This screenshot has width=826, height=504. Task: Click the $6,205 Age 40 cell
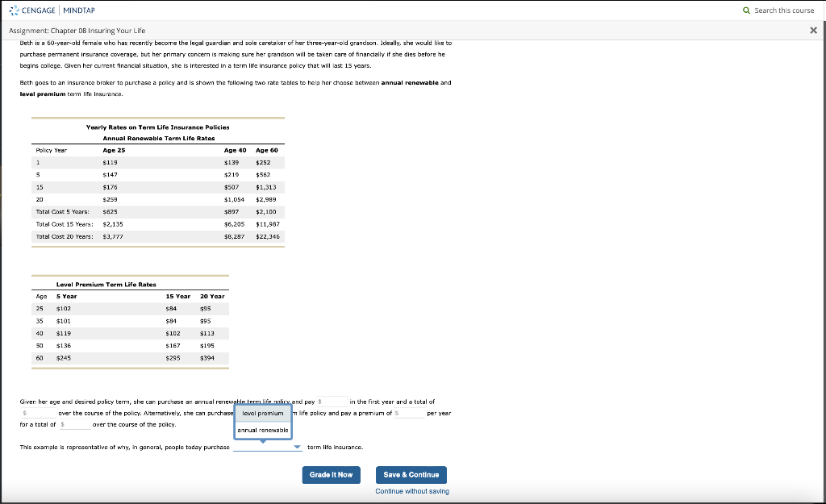point(235,224)
